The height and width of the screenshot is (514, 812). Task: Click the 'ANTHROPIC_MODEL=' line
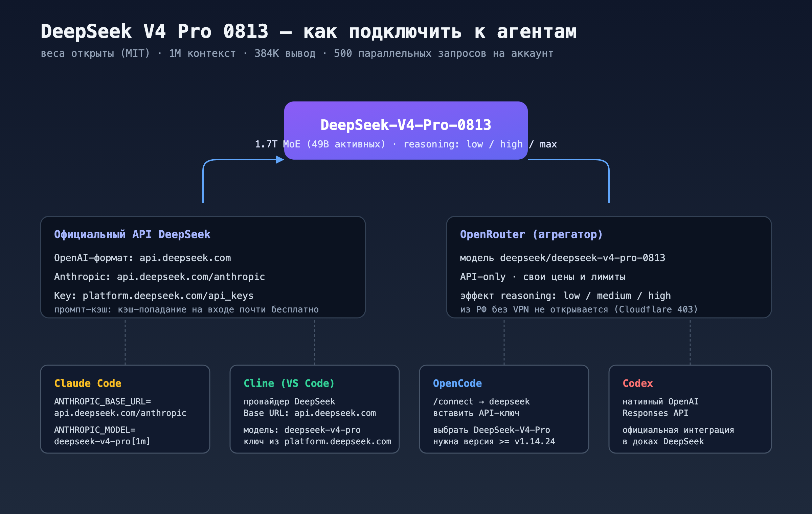95,430
